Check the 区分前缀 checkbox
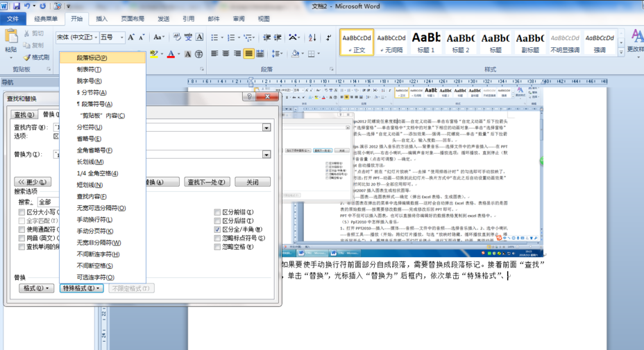The height and width of the screenshot is (350, 644). (217, 212)
